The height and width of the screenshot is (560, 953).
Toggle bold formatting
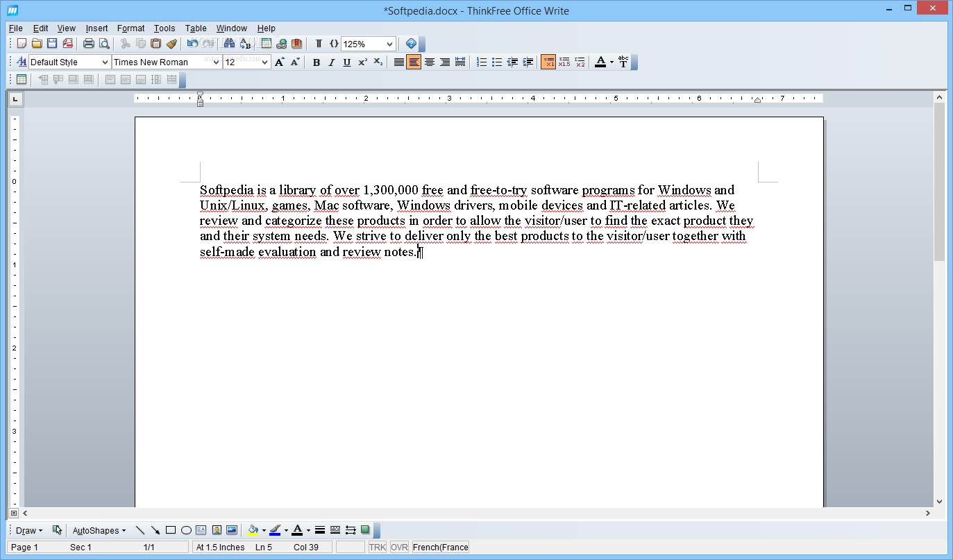pos(317,62)
